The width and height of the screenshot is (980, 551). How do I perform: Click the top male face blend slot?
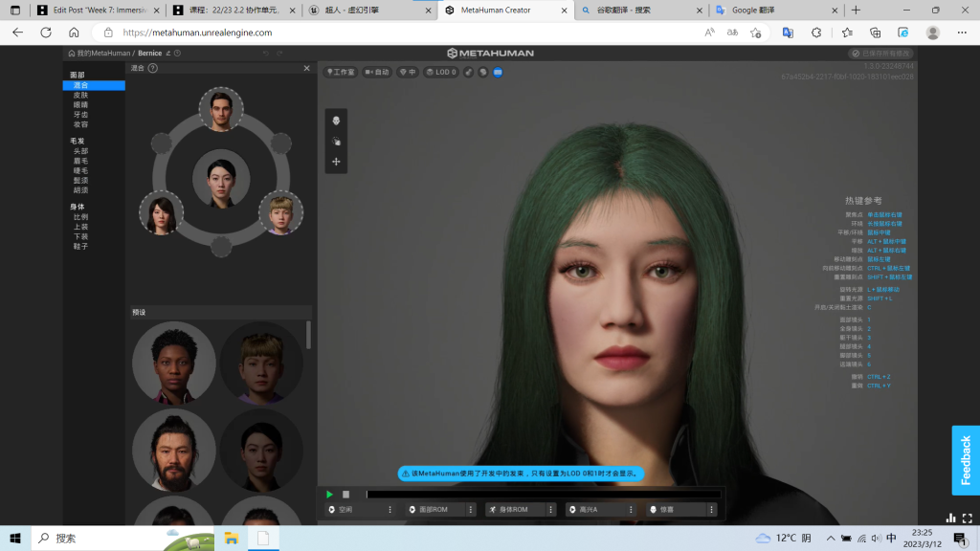tap(221, 109)
